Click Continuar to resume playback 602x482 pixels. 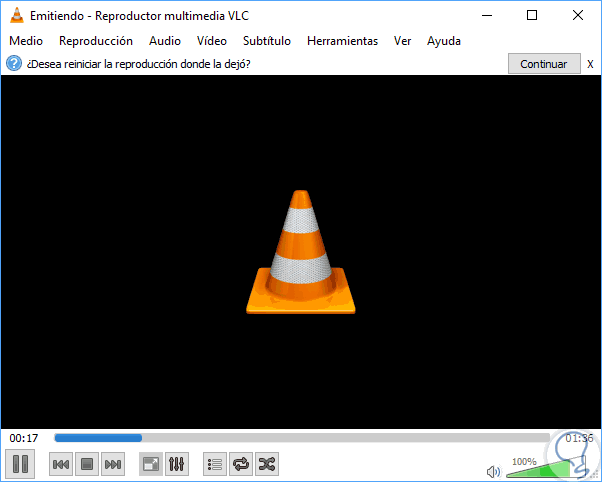544,64
